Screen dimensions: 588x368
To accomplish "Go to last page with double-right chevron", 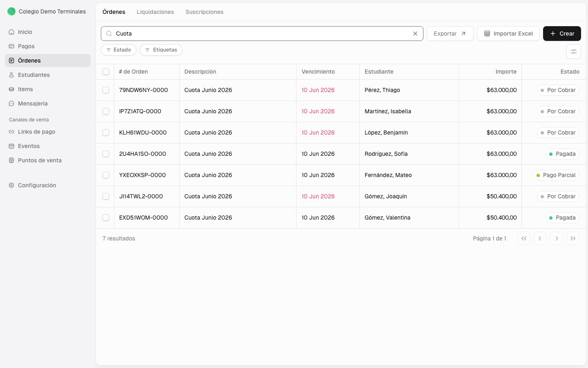I will coord(573,238).
